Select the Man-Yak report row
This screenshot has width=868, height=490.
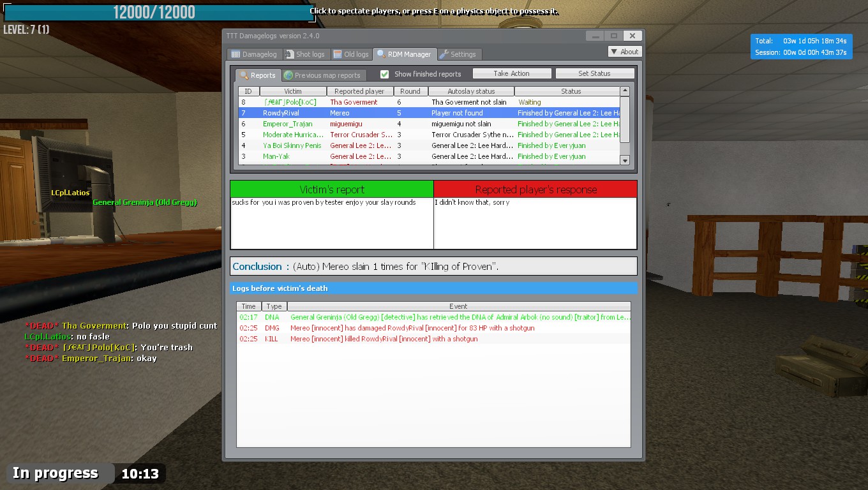(430, 156)
